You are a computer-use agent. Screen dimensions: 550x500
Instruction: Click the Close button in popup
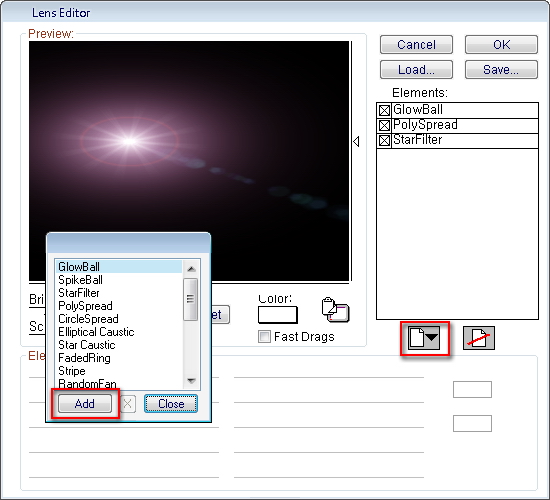pyautogui.click(x=171, y=404)
